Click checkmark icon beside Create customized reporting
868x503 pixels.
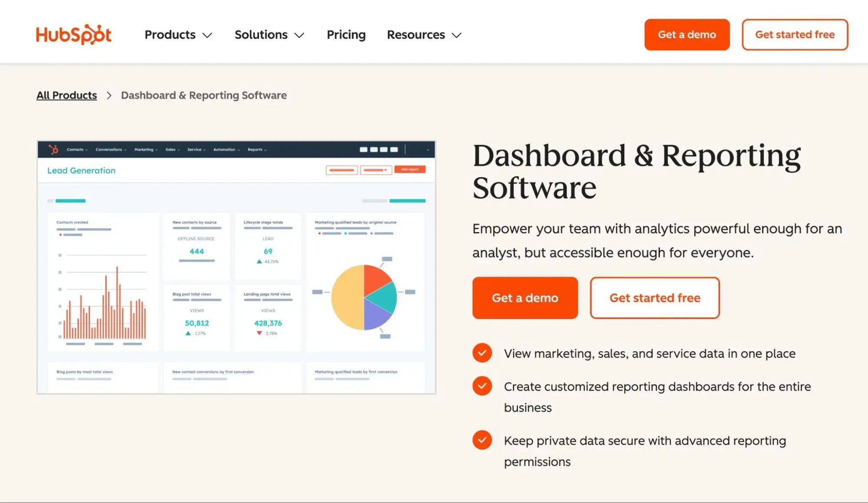pyautogui.click(x=482, y=386)
